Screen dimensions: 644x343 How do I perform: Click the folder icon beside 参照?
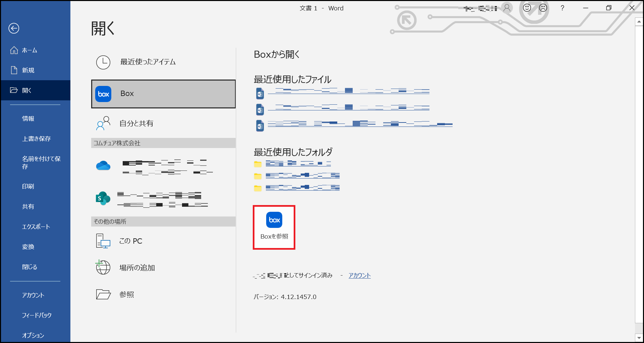(x=103, y=294)
